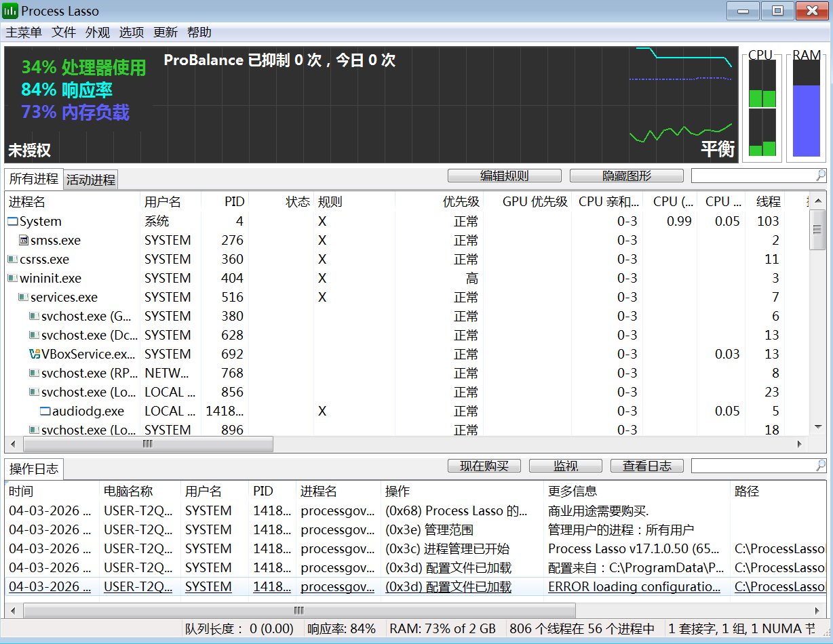The height and width of the screenshot is (644, 833).
Task: Click the 现在购买 purchase button
Action: click(484, 465)
